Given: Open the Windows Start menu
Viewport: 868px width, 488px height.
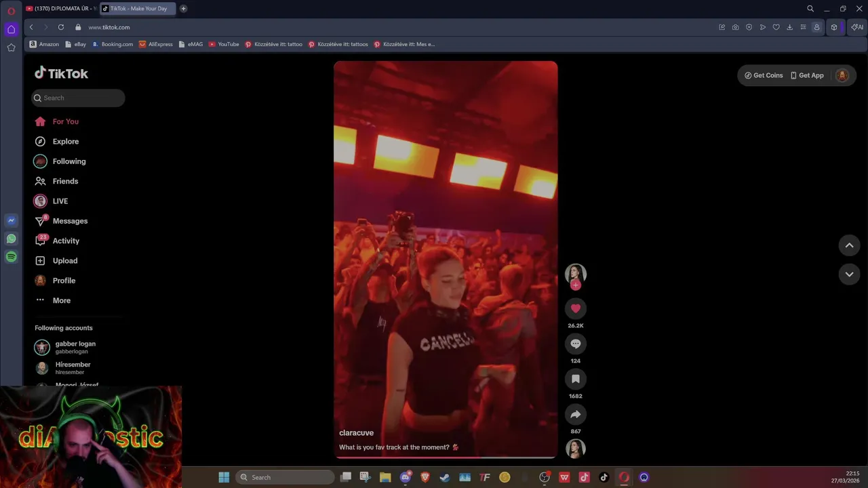Looking at the screenshot, I should point(224,477).
